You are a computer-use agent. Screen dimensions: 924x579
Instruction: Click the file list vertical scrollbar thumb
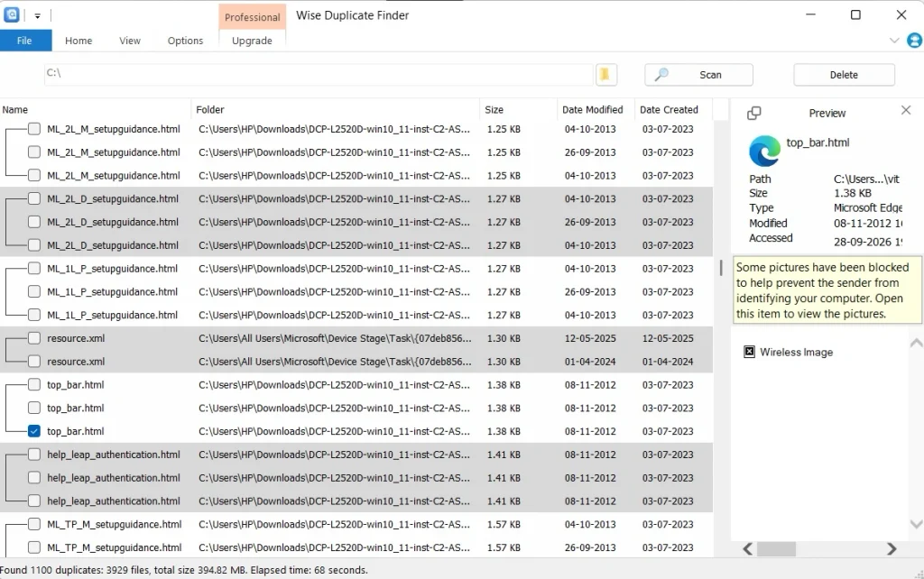721,268
